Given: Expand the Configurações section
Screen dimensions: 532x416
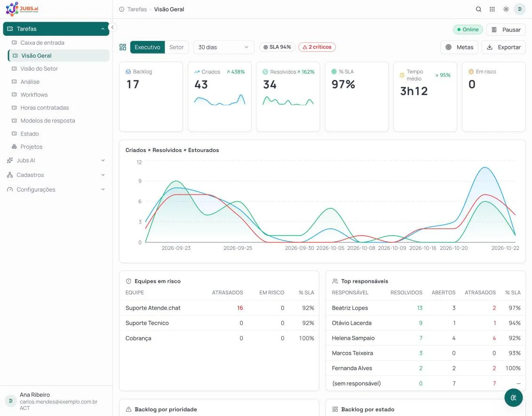Looking at the screenshot, I should coord(56,190).
